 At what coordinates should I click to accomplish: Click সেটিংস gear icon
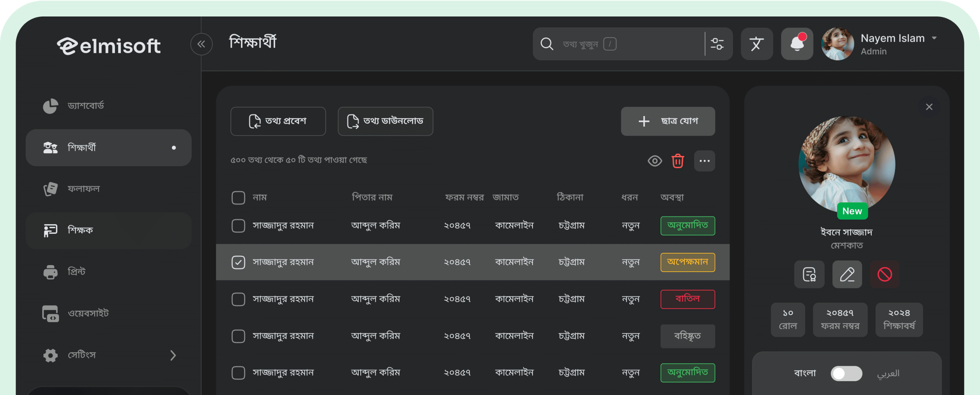pyautogui.click(x=50, y=355)
